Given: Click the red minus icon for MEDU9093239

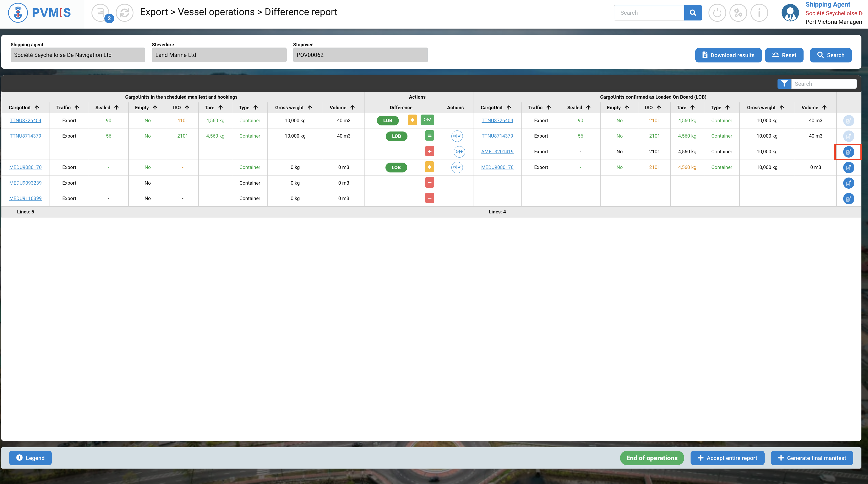Looking at the screenshot, I should [429, 183].
